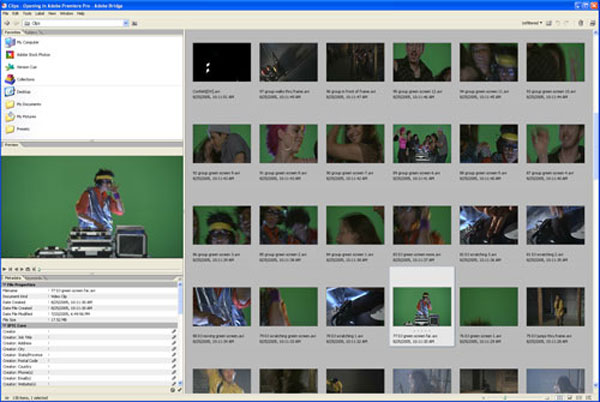Screen dimensions: 600x402
Task: Open Collections in Favorites
Action: tap(20, 79)
